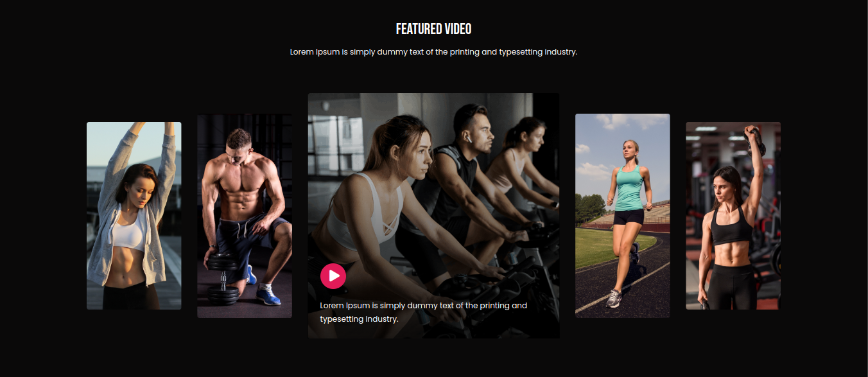
Task: Click the runner's teal tank top
Action: (629, 188)
